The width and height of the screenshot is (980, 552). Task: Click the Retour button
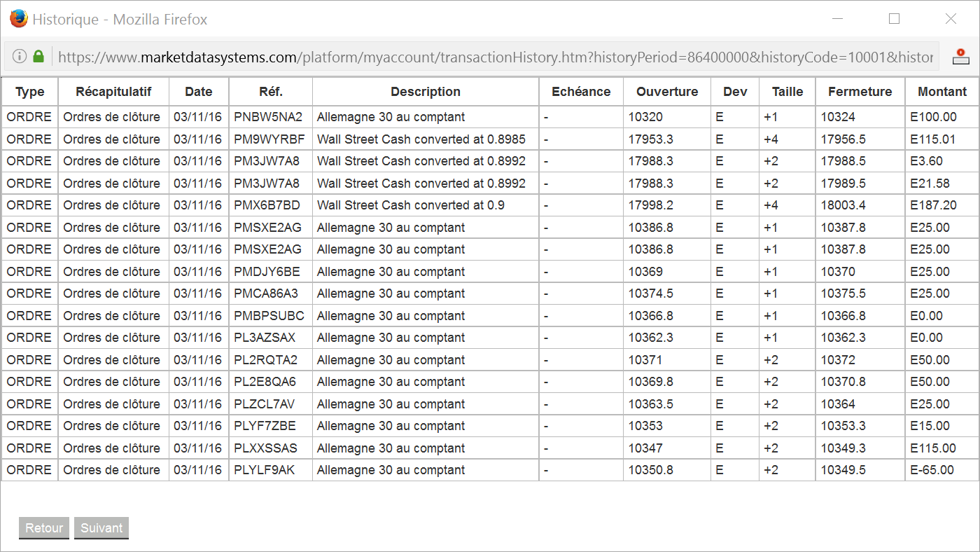[x=44, y=528]
